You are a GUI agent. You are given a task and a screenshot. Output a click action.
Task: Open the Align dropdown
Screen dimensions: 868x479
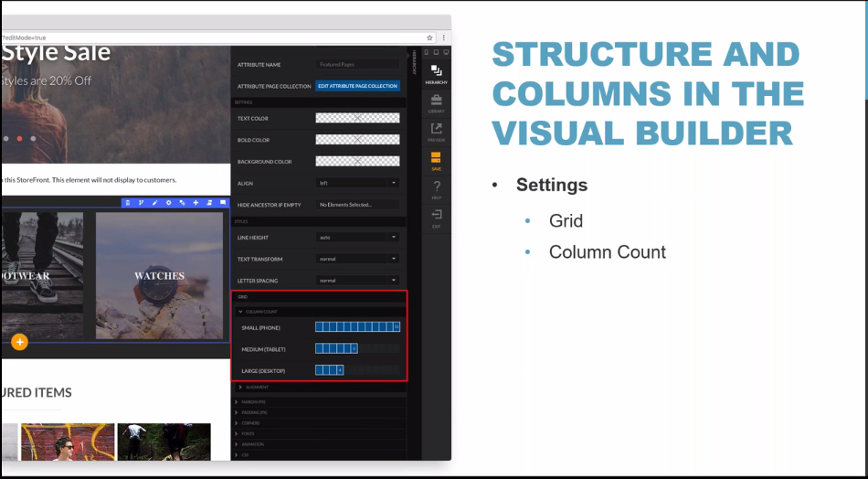point(357,183)
